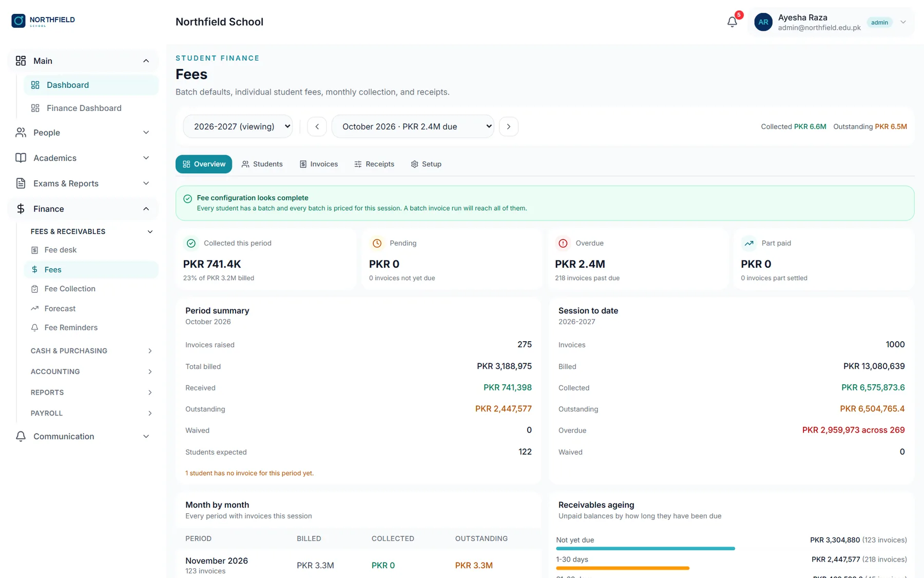Click the Overdue alert icon
The width and height of the screenshot is (924, 578).
[x=563, y=243]
